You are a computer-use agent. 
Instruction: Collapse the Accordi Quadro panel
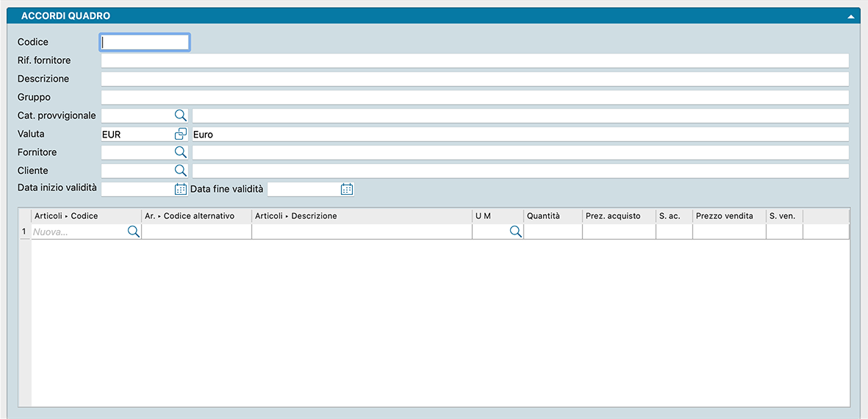pos(850,15)
